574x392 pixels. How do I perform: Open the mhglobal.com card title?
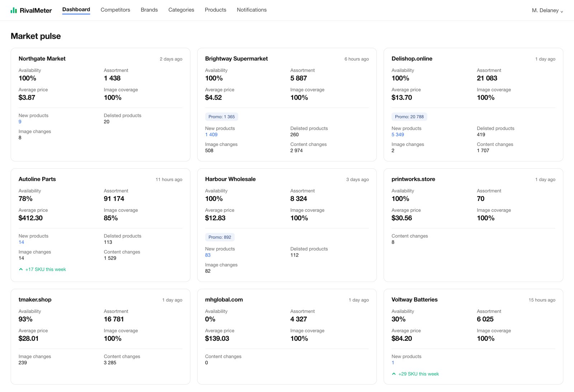tap(224, 299)
